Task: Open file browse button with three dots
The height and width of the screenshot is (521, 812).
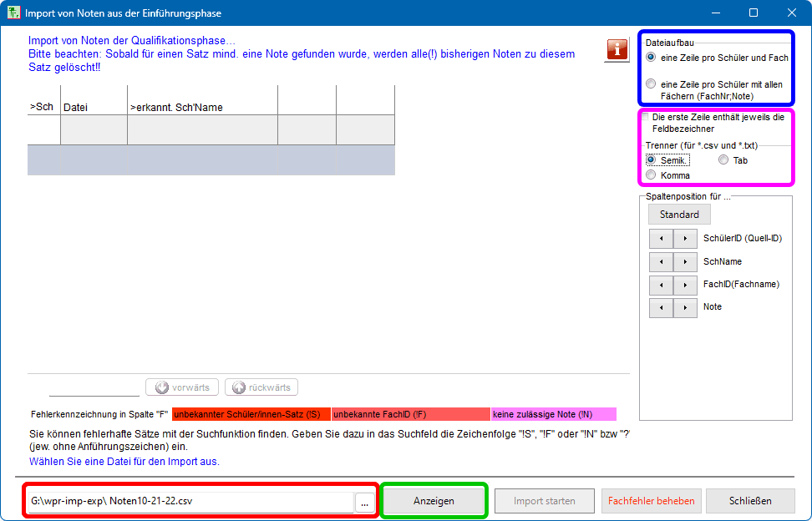Action: (365, 502)
